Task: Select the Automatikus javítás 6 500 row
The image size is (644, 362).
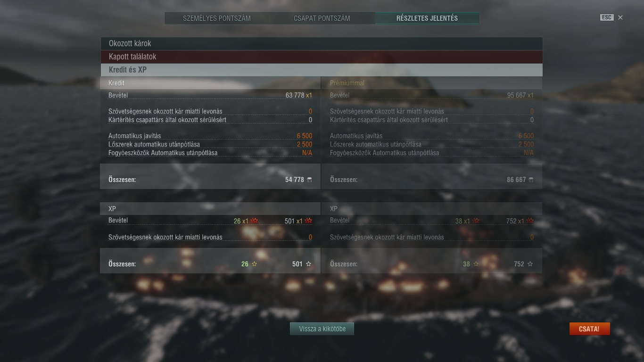Action: (210, 136)
